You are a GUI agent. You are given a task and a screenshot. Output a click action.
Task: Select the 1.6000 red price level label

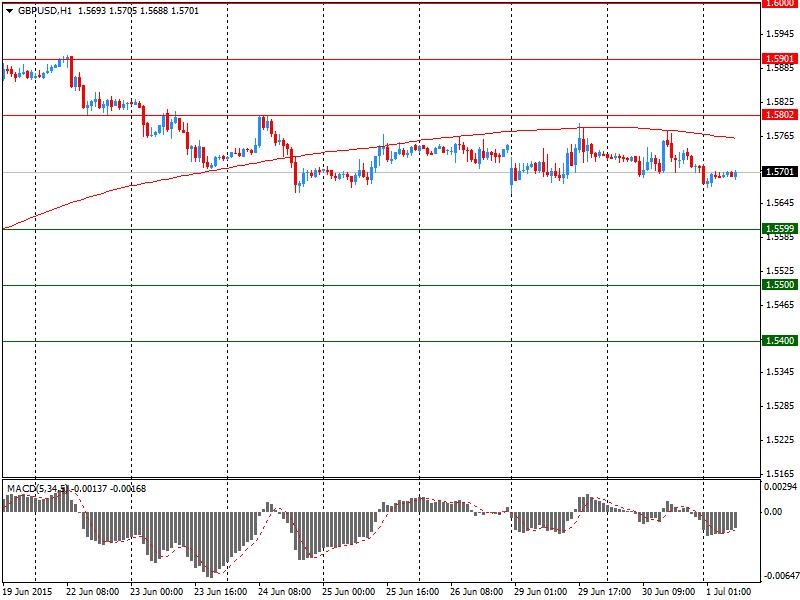[x=780, y=3]
